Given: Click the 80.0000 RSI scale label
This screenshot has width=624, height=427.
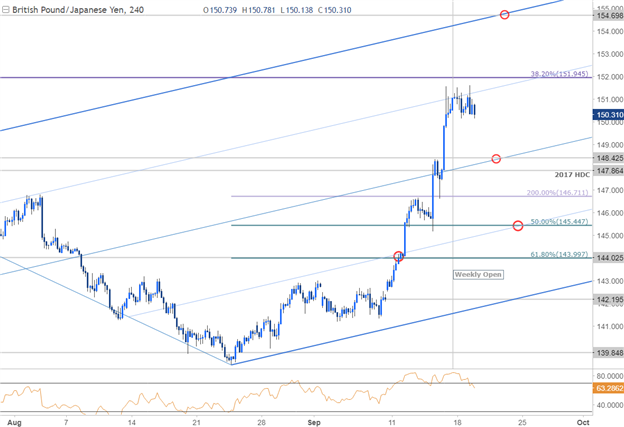Looking at the screenshot, I should coord(610,376).
